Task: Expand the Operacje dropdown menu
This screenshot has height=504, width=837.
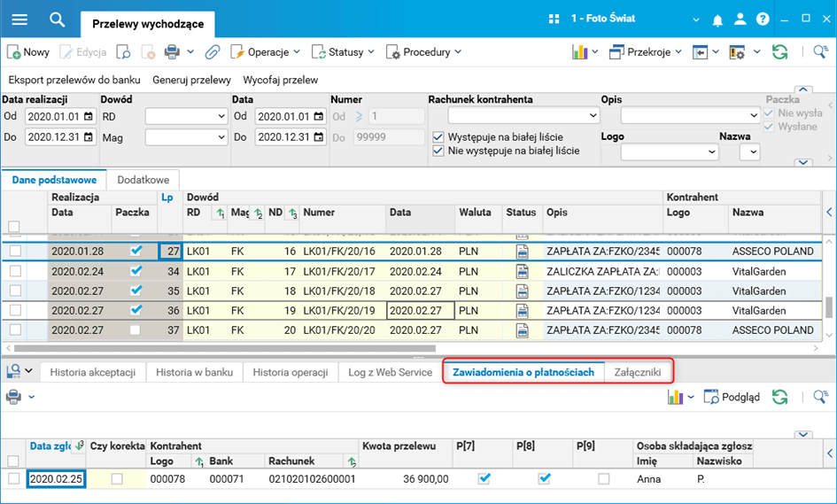Action: point(267,52)
